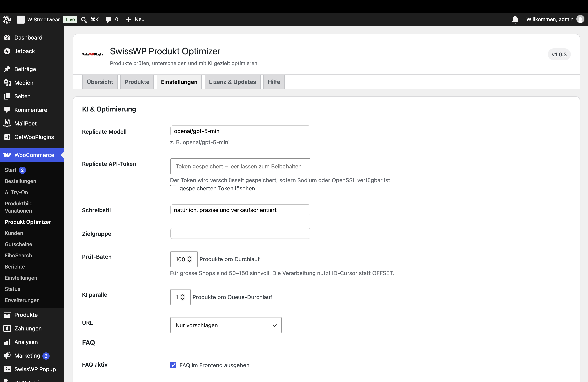The image size is (588, 382).
Task: Click the Start badge showing 2
Action: pos(22,170)
